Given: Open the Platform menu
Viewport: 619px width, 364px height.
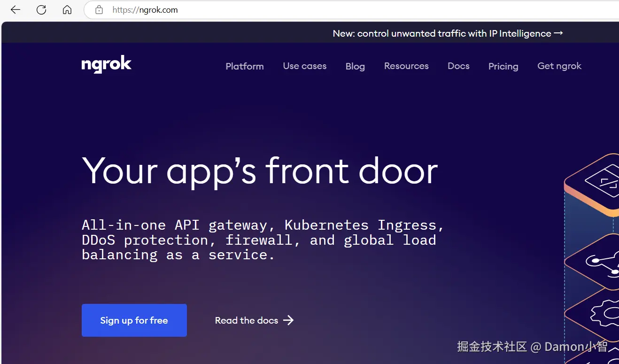Looking at the screenshot, I should [x=245, y=66].
